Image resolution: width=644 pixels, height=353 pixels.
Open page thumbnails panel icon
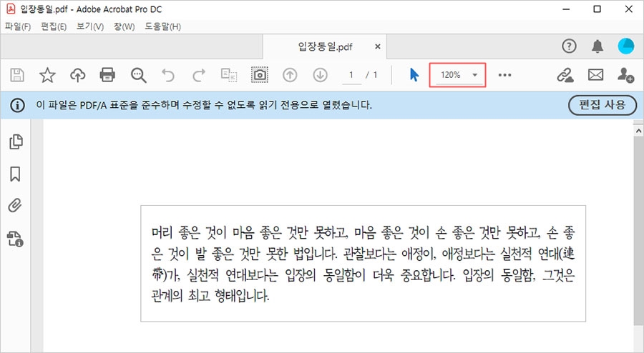pyautogui.click(x=16, y=141)
